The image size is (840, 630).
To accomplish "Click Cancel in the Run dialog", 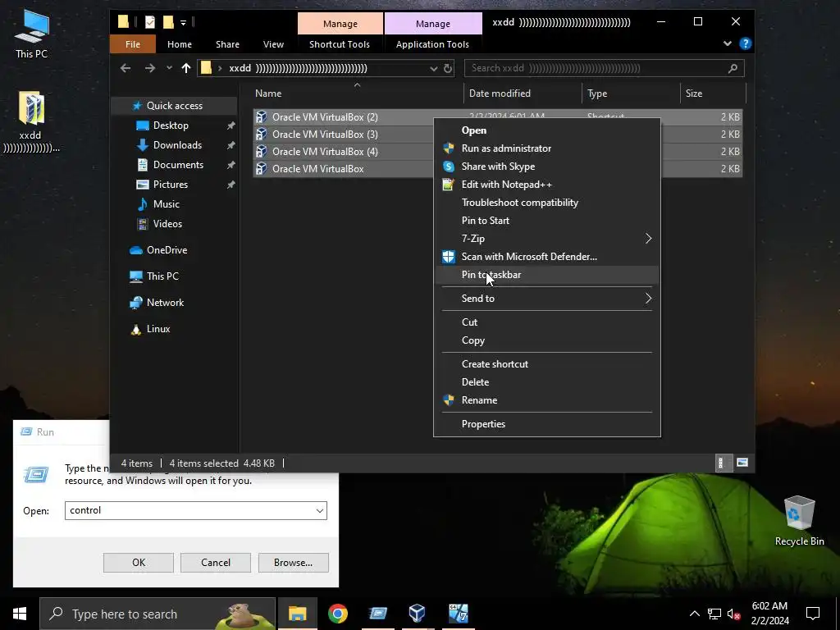I will pyautogui.click(x=216, y=563).
